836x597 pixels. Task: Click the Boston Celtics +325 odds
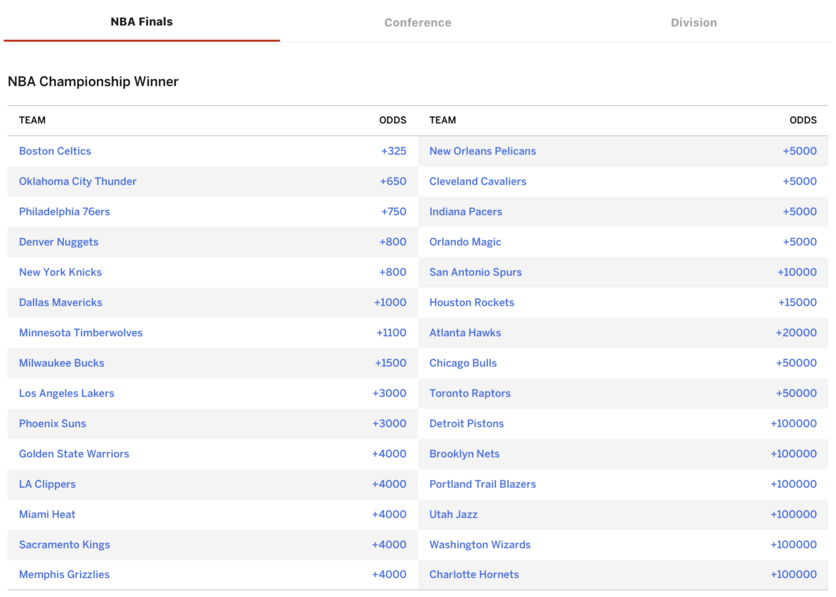[393, 151]
